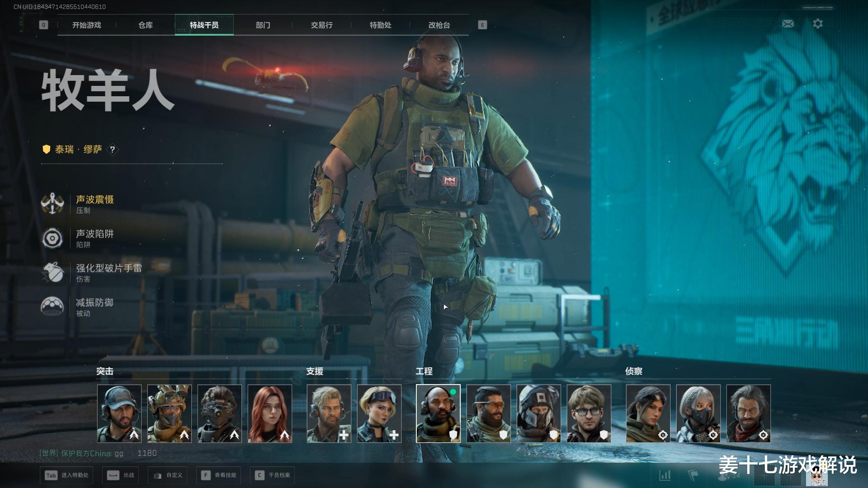Pick the engineer operator wearing glasses
The width and height of the screenshot is (868, 488).
pyautogui.click(x=589, y=413)
